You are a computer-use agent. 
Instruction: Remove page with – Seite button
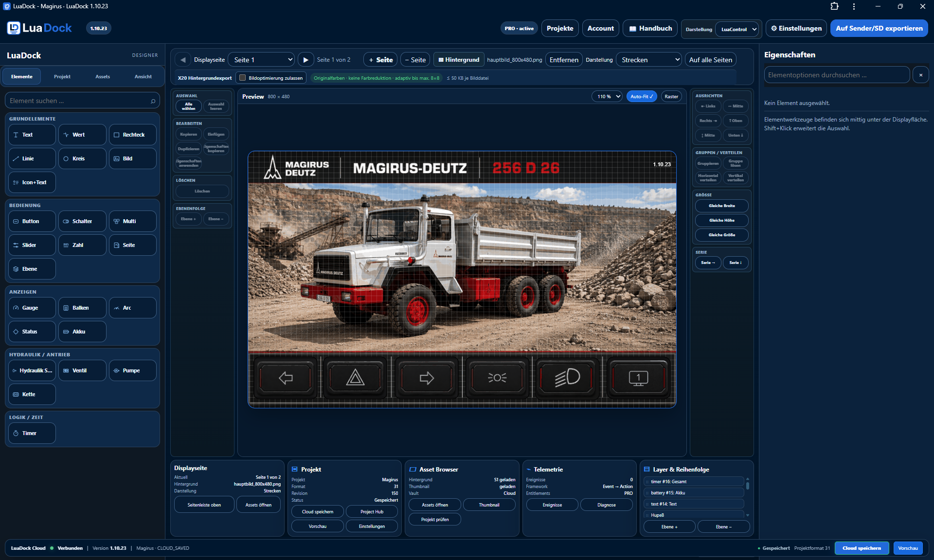click(x=415, y=60)
